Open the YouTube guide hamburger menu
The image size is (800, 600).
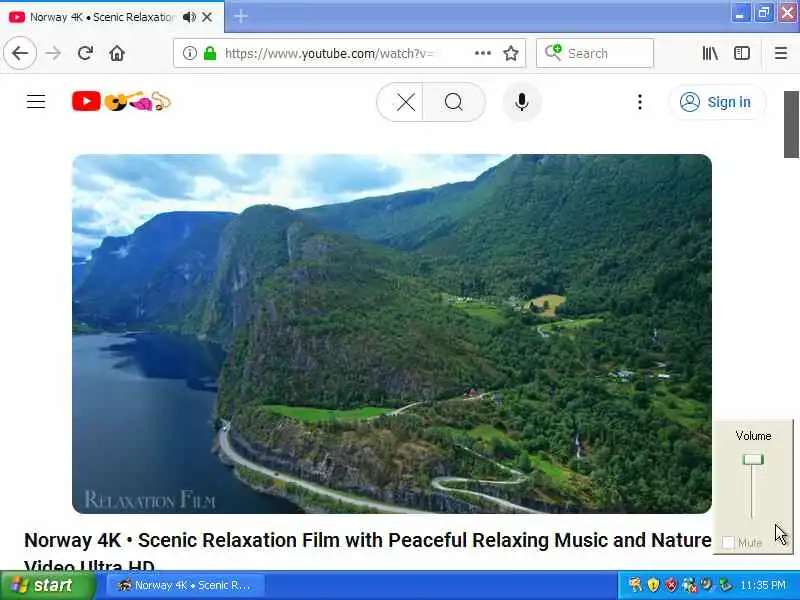36,102
